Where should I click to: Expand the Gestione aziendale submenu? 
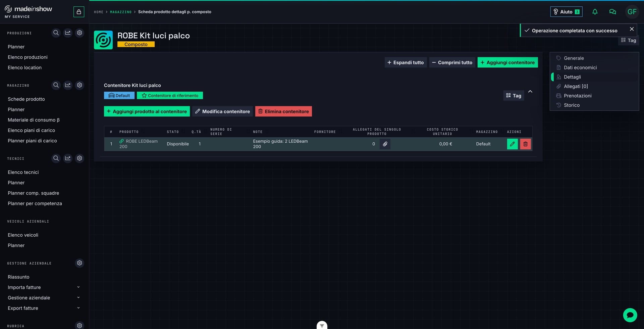pos(78,298)
